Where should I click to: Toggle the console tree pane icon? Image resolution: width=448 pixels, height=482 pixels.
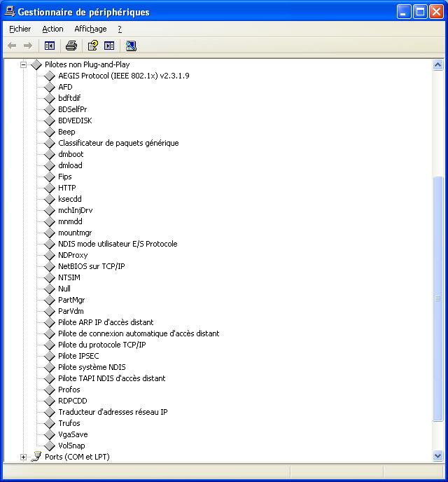pyautogui.click(x=50, y=46)
